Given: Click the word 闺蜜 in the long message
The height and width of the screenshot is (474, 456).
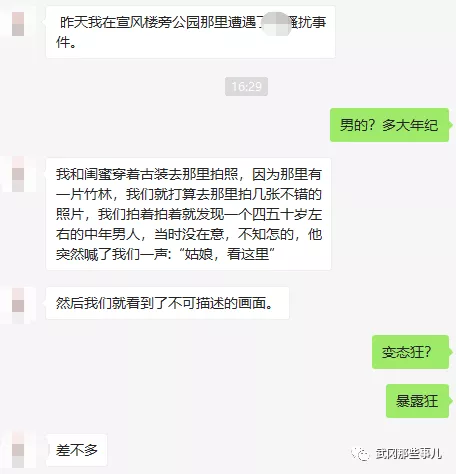Looking at the screenshot, I should click(98, 174).
